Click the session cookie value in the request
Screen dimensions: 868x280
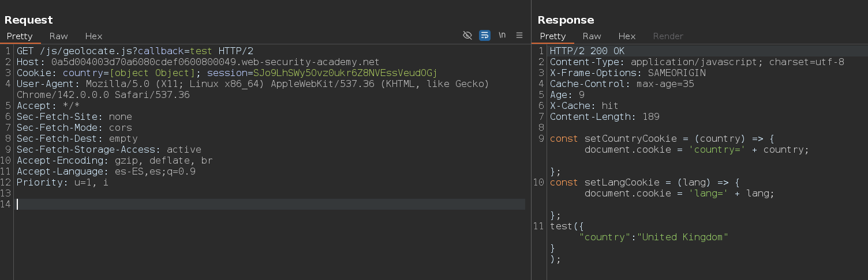tap(345, 73)
